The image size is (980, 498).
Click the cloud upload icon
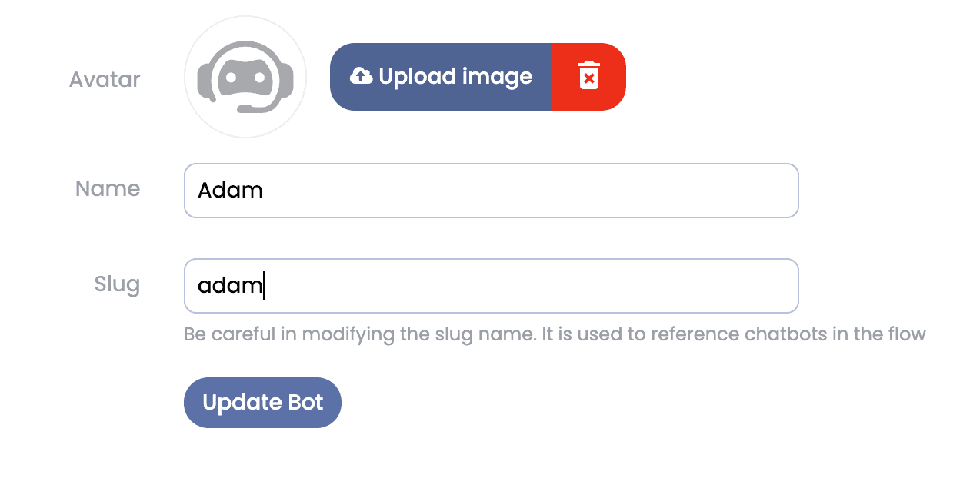(361, 76)
